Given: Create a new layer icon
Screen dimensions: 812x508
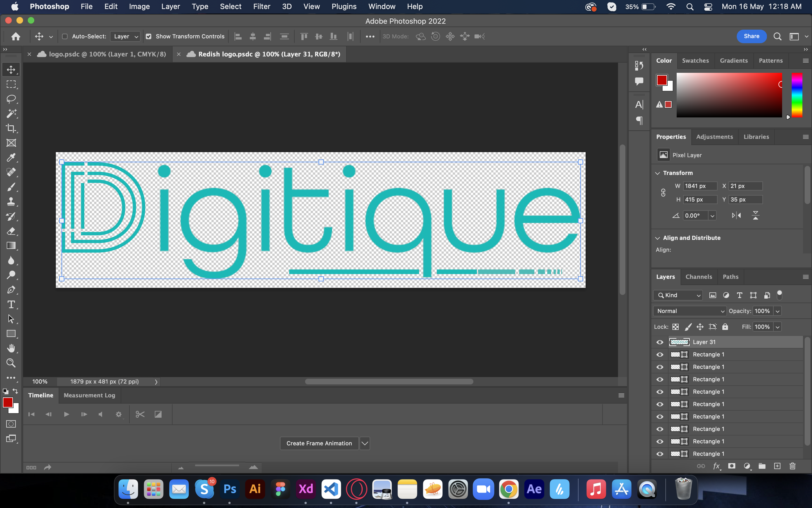Looking at the screenshot, I should pos(777,466).
